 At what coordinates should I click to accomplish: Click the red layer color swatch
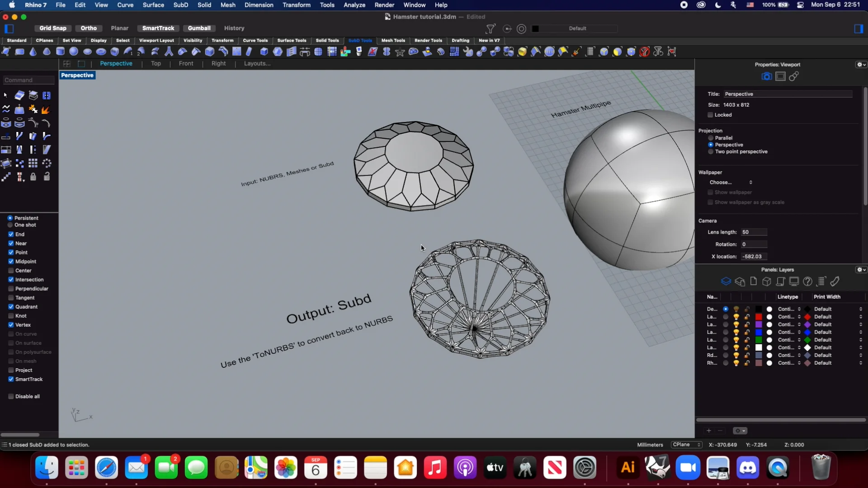(x=759, y=317)
